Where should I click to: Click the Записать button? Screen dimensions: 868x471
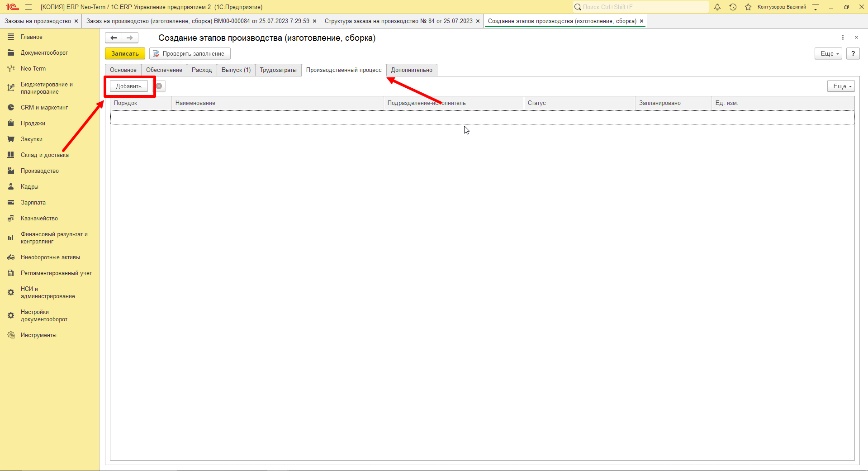[x=125, y=53]
